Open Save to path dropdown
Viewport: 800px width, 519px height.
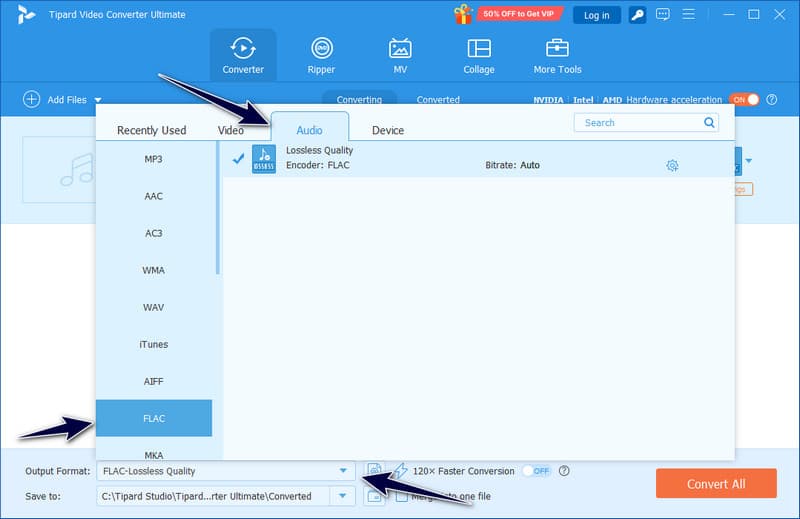[343, 496]
